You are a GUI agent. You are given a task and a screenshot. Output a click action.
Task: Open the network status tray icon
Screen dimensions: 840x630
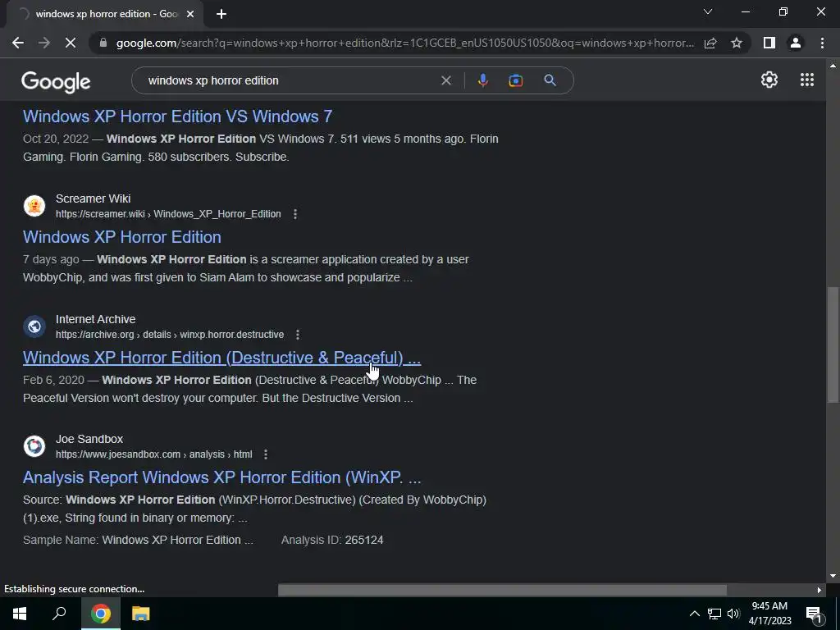click(x=714, y=614)
